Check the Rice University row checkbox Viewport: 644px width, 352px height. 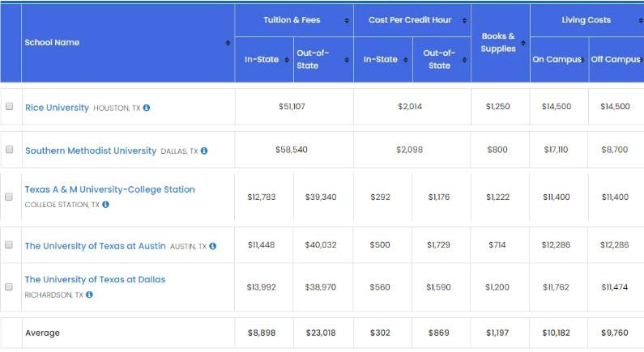click(x=10, y=106)
